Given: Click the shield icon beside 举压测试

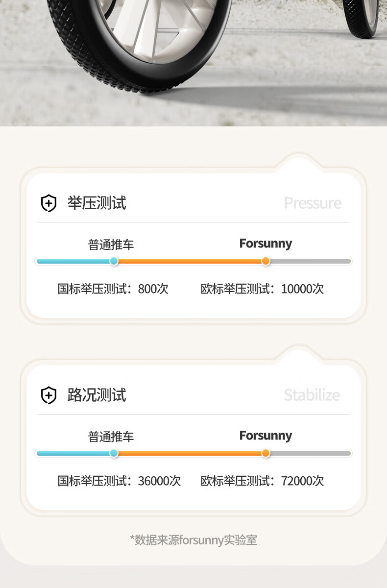Looking at the screenshot, I should [48, 203].
